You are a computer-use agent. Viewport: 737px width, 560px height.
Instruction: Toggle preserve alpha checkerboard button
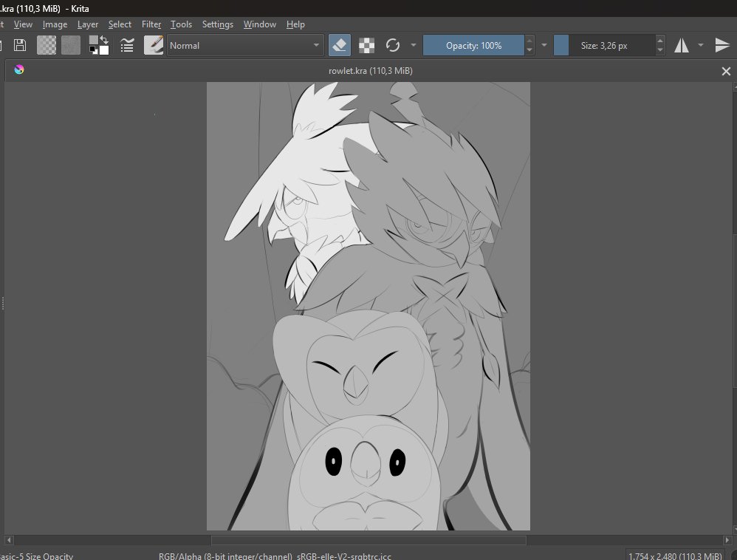(x=366, y=45)
